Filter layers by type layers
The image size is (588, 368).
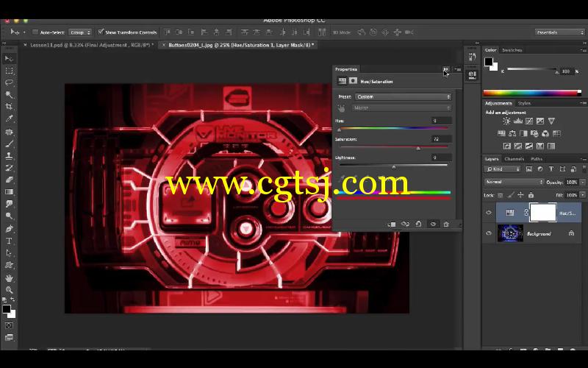tap(551, 169)
